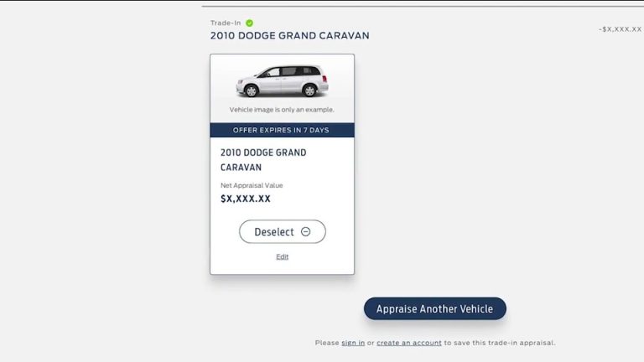Click the Trade-In section label

[x=226, y=23]
